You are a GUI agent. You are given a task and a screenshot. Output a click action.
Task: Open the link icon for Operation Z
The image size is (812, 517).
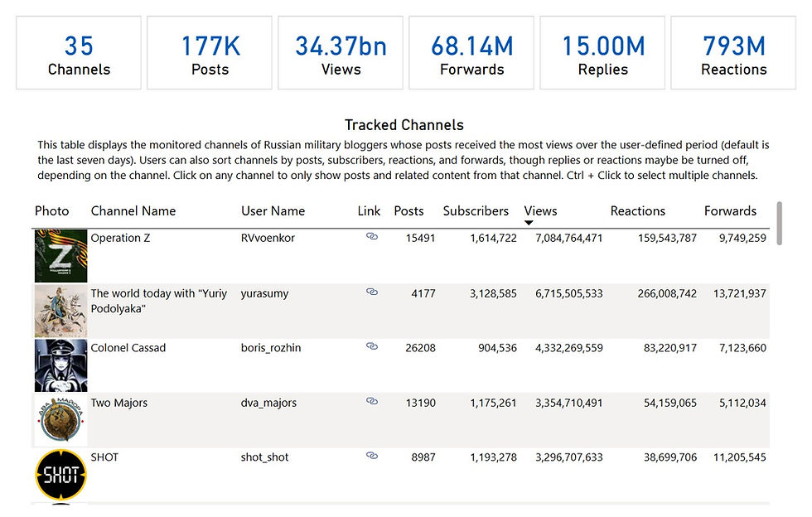(x=372, y=237)
